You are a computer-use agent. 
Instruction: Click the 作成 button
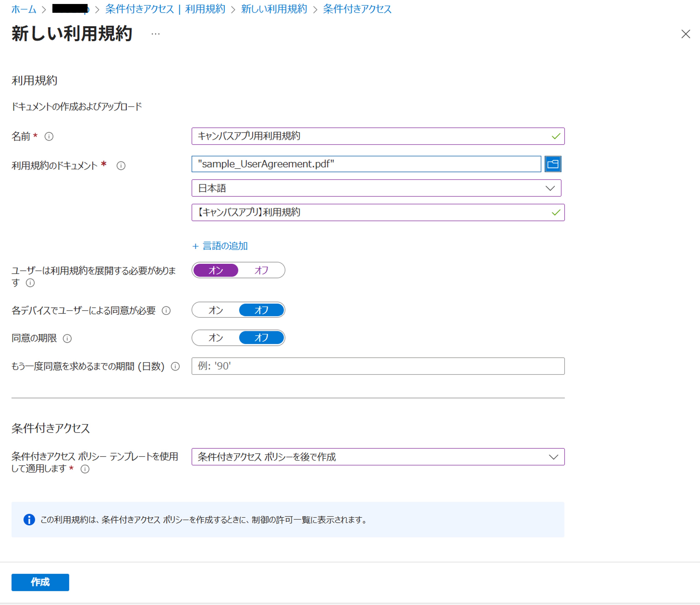pyautogui.click(x=40, y=582)
